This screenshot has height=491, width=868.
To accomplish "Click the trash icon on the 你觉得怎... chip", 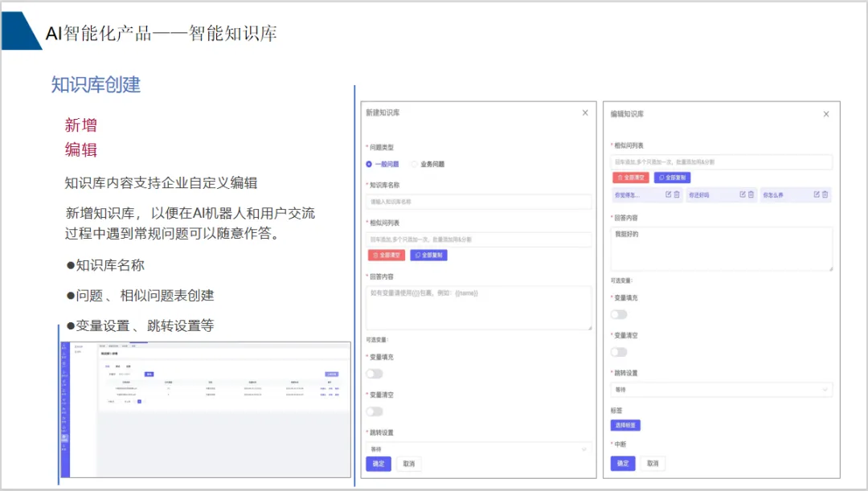I will coord(677,194).
